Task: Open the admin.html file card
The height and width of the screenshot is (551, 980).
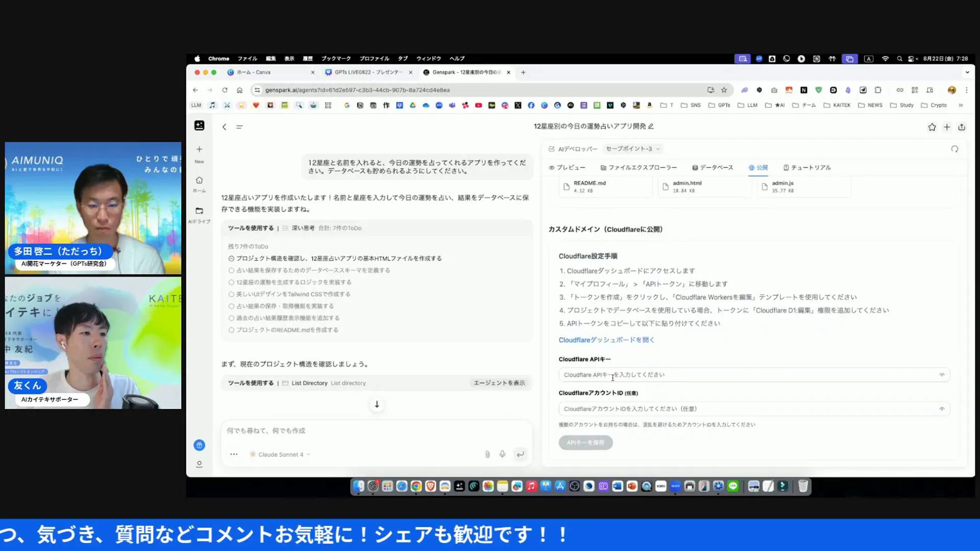Action: (x=704, y=187)
